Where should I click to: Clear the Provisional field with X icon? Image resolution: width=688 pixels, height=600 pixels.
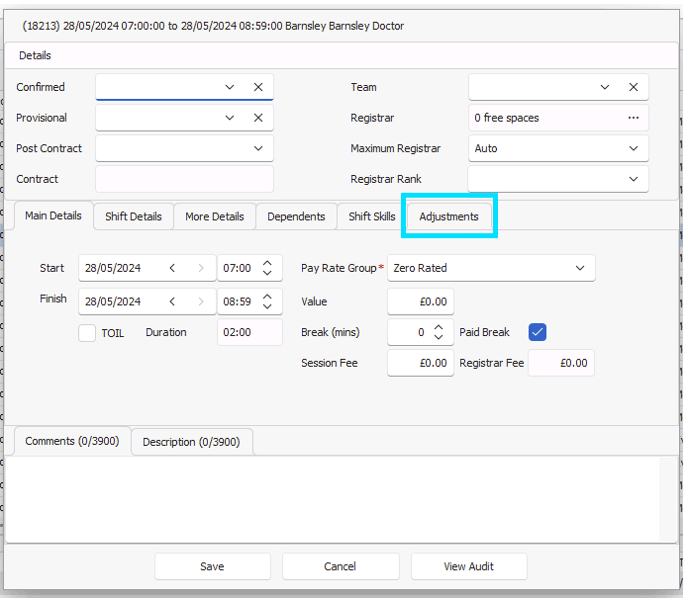click(x=258, y=118)
